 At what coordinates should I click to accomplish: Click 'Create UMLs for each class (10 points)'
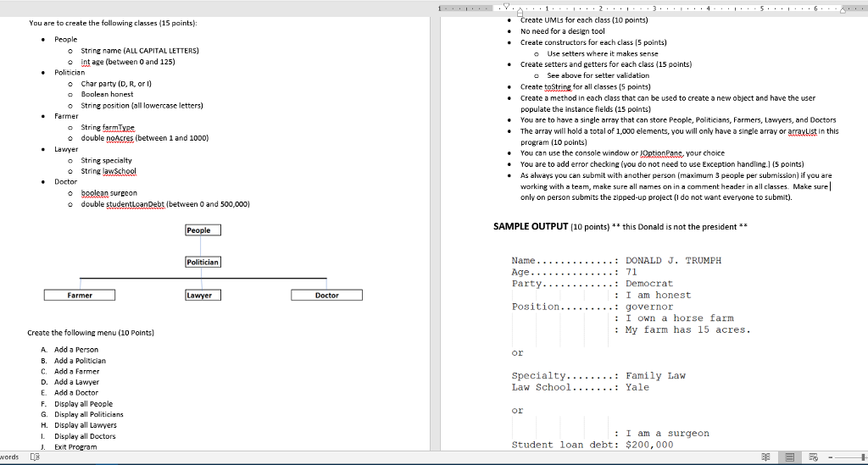584,20
